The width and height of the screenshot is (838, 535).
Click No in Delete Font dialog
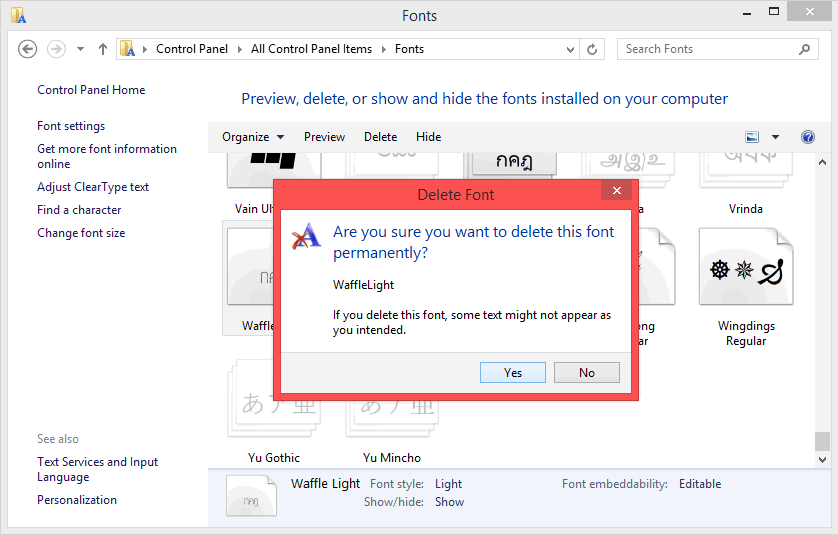[587, 372]
